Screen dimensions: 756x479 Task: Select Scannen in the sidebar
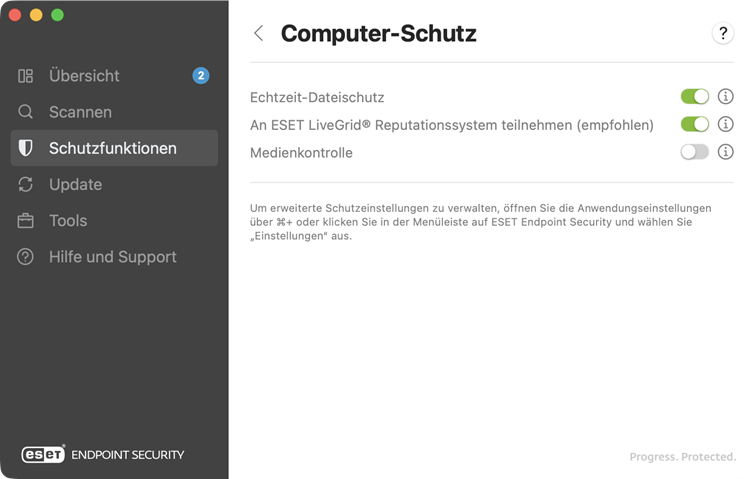[80, 112]
